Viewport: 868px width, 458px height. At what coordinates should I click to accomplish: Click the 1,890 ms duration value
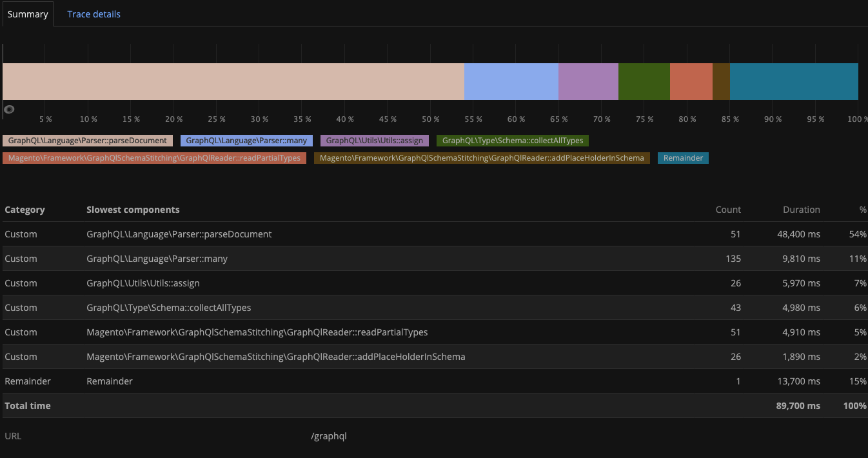(801, 357)
